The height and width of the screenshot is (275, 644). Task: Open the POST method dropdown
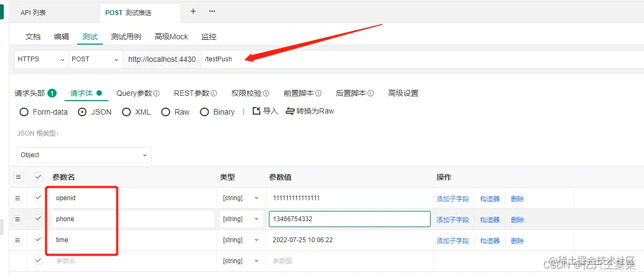(95, 59)
